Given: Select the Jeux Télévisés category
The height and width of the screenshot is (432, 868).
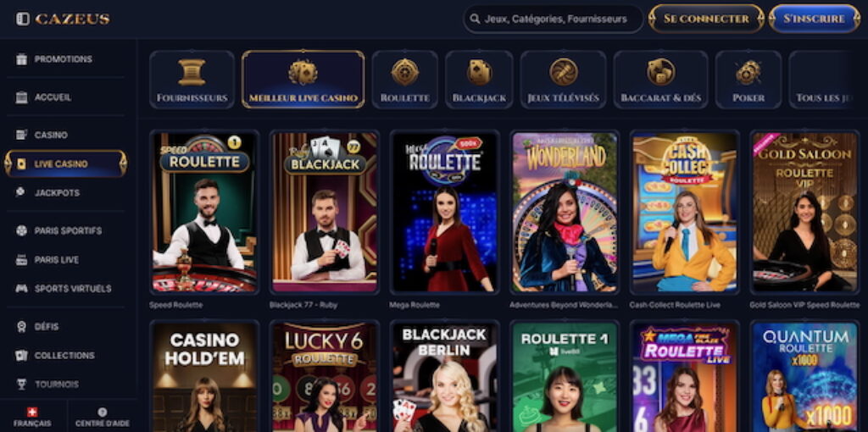Looking at the screenshot, I should (x=563, y=80).
